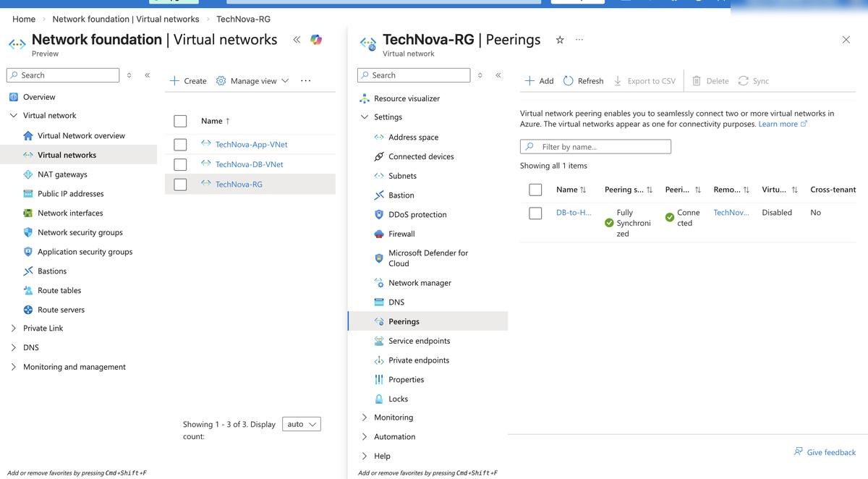868x479 pixels.
Task: Click the Network manager icon
Action: tap(379, 283)
